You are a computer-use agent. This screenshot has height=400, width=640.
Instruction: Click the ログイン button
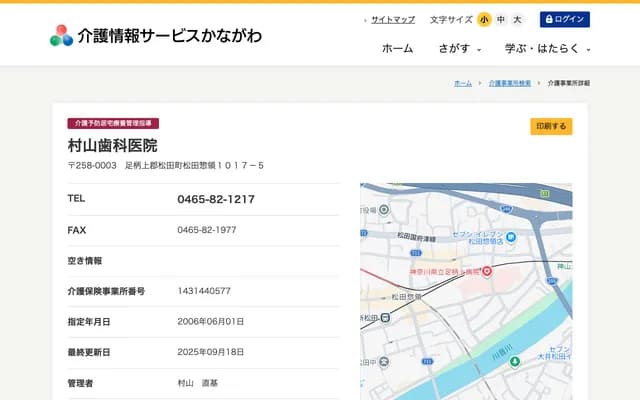(x=564, y=19)
